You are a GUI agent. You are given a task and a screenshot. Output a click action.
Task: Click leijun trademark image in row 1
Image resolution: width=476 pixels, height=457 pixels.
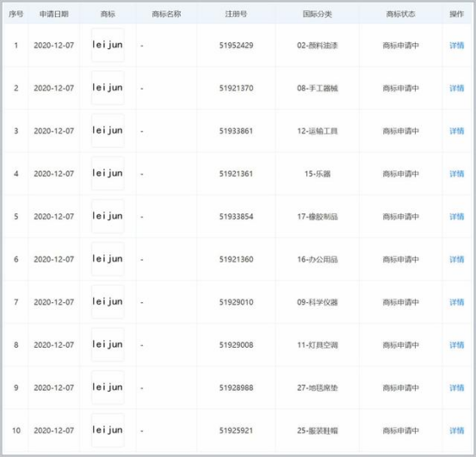108,46
